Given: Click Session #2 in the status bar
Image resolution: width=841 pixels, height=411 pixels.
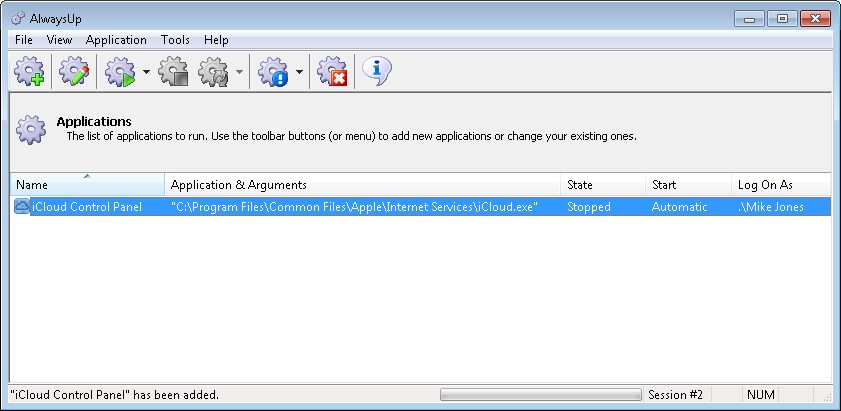Looking at the screenshot, I should pyautogui.click(x=675, y=395).
